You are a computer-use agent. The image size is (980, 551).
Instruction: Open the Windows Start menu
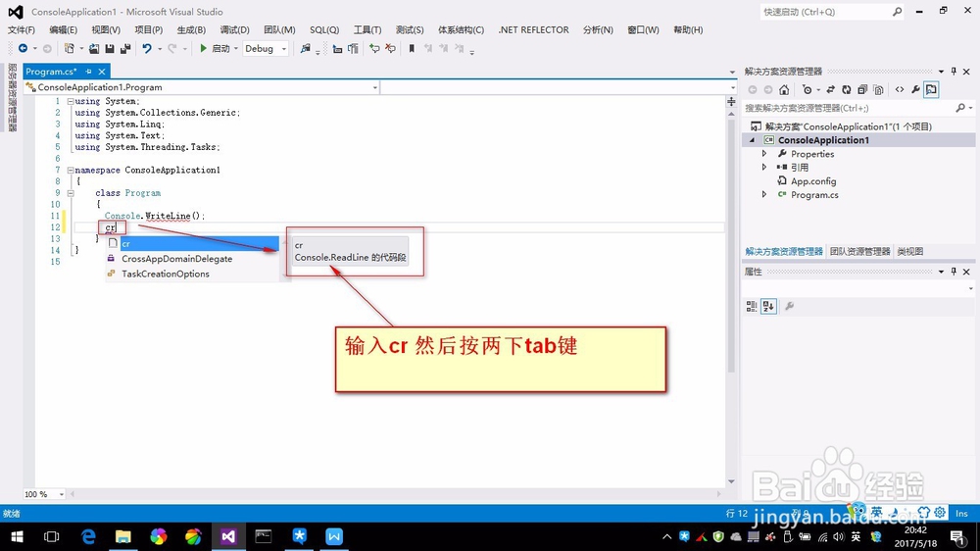click(x=17, y=536)
